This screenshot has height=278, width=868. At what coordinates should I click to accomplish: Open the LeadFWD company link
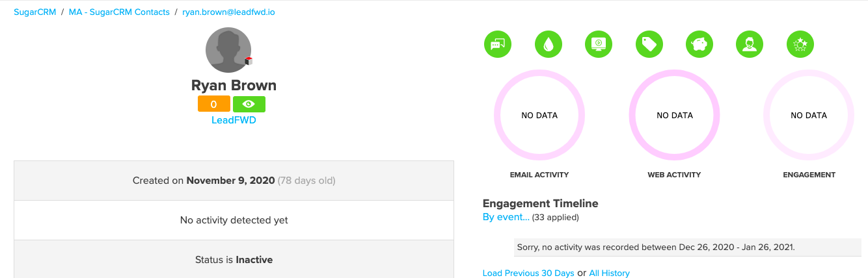point(234,120)
